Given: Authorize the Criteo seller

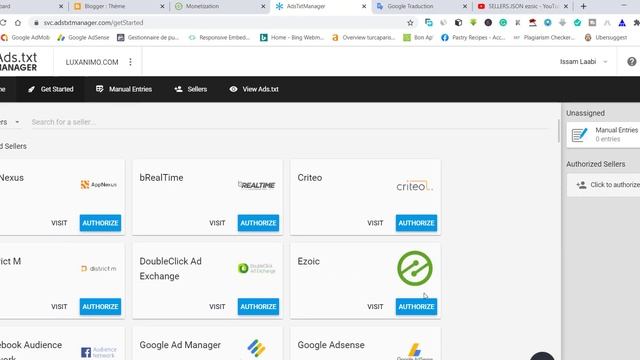Looking at the screenshot, I should pos(416,223).
